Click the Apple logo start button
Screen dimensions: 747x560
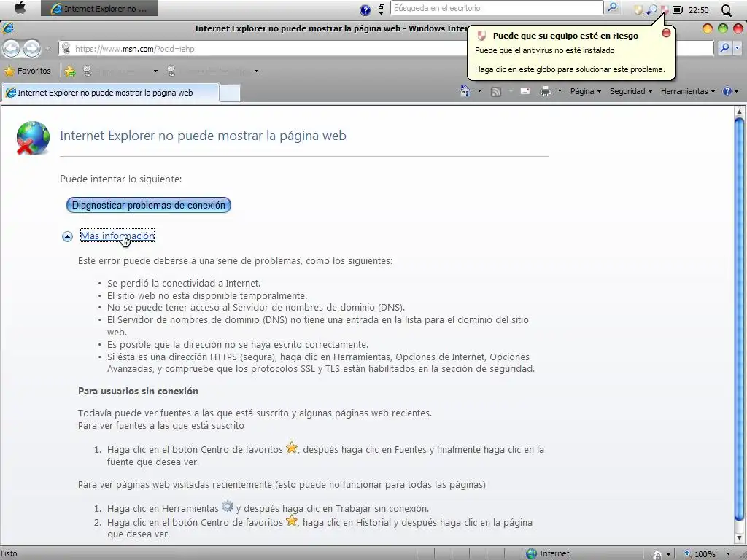click(x=20, y=8)
